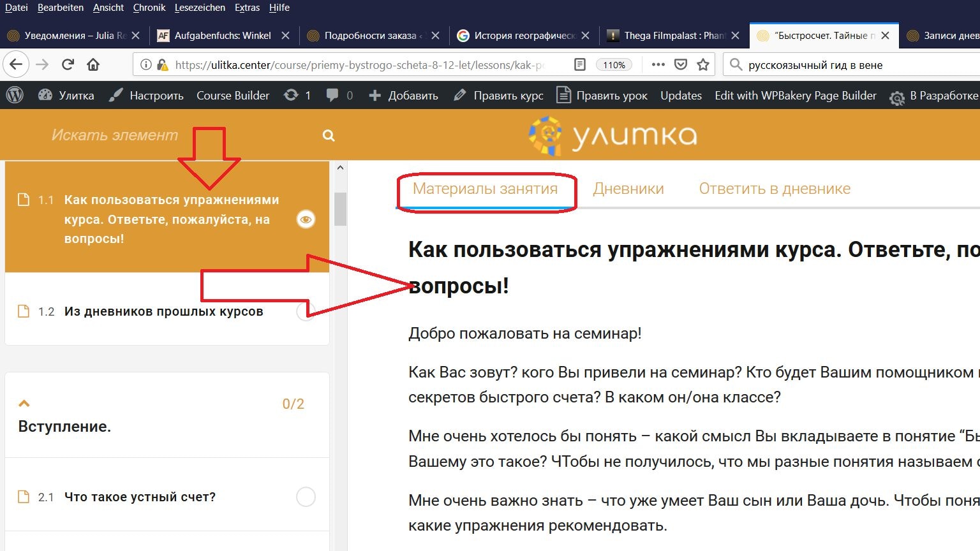Go to browser home page icon

coord(93,64)
